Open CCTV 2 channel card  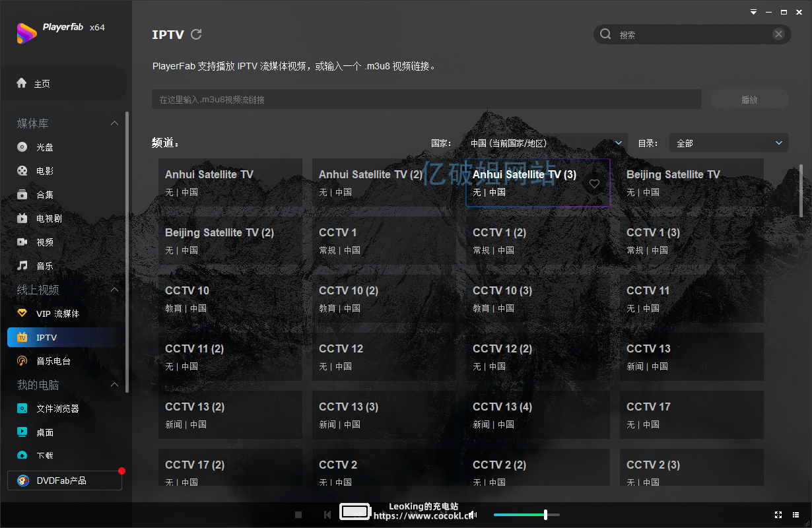(384, 467)
